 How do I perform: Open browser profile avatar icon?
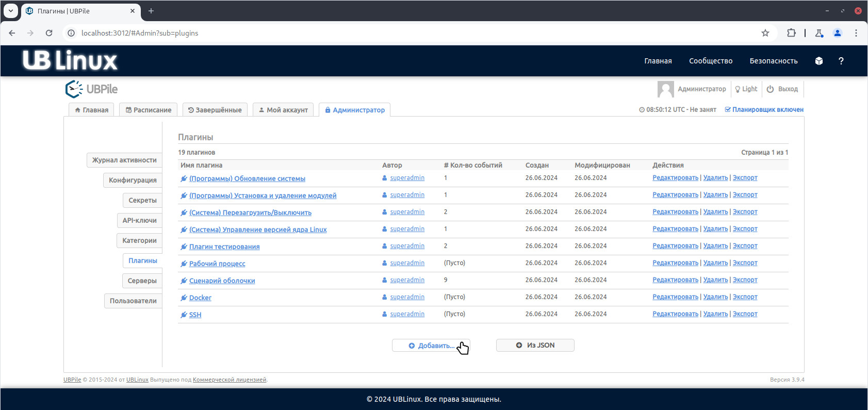point(838,33)
